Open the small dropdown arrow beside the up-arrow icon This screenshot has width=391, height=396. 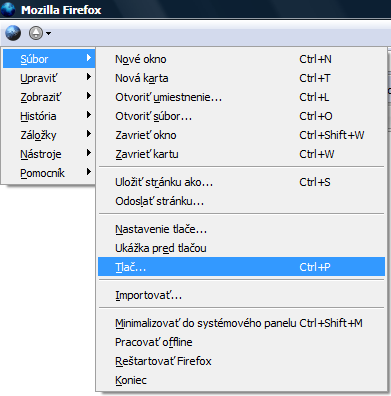(49, 33)
